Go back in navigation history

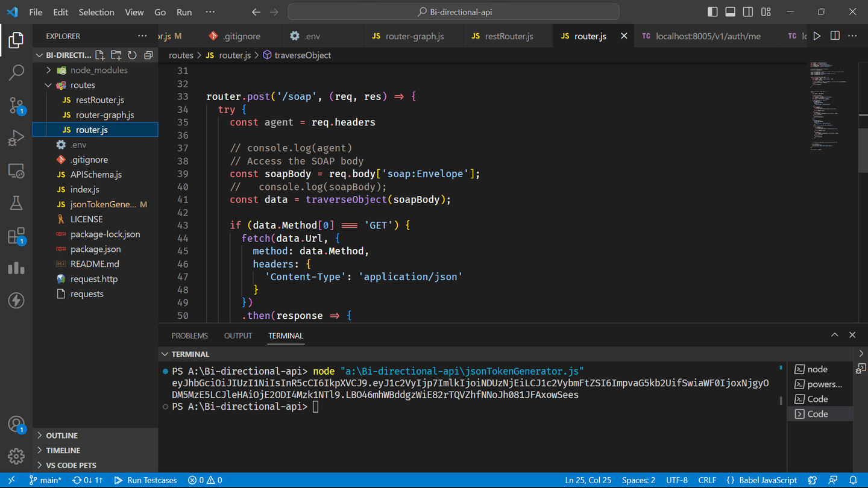(x=256, y=12)
